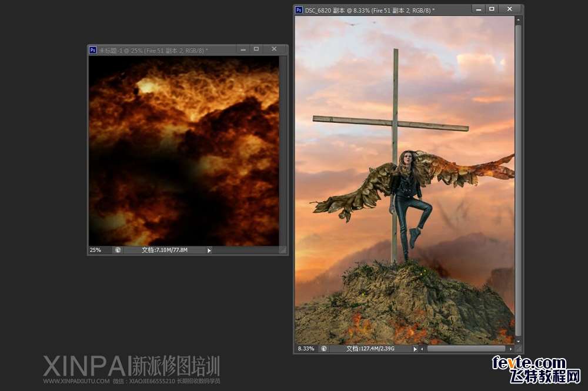The height and width of the screenshot is (391, 588).
Task: Click the scroll-up arrow in the DSC_6820 window
Action: tap(518, 20)
